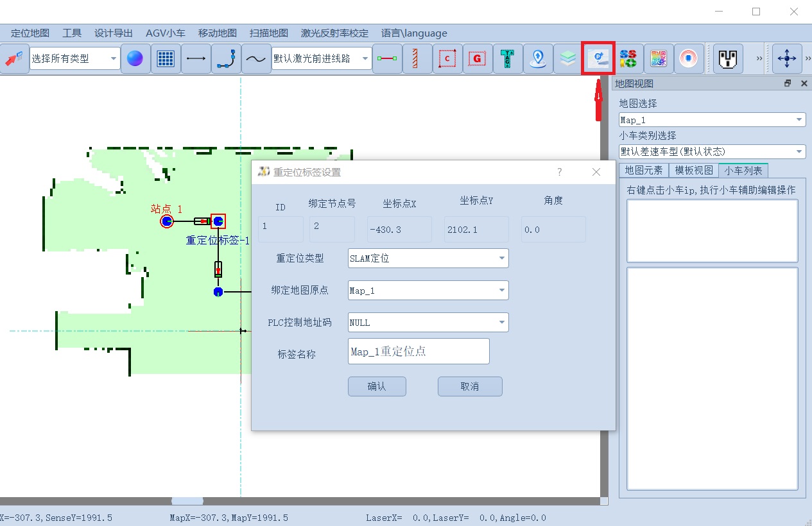Switch to the 模板视图 tab
Screen dimensions: 812x526
[x=694, y=170]
